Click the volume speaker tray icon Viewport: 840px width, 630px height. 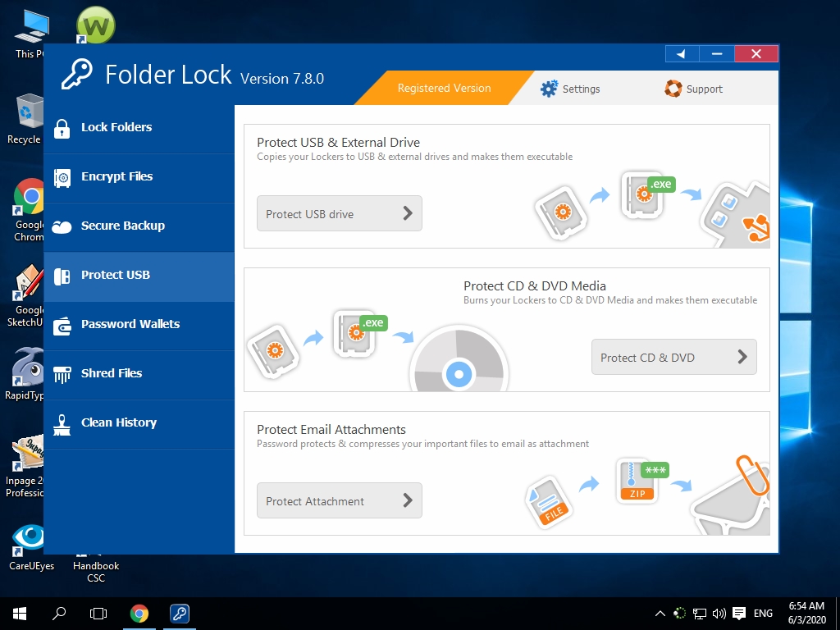point(719,614)
